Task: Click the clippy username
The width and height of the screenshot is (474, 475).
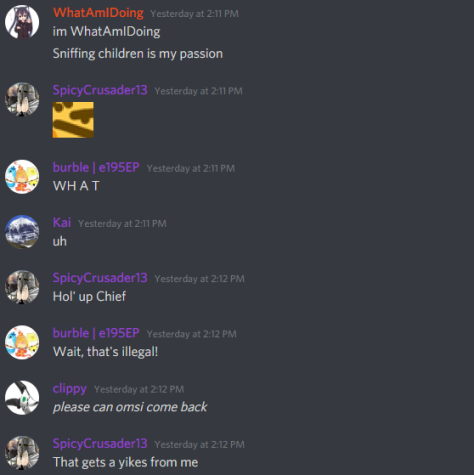Action: 70,389
